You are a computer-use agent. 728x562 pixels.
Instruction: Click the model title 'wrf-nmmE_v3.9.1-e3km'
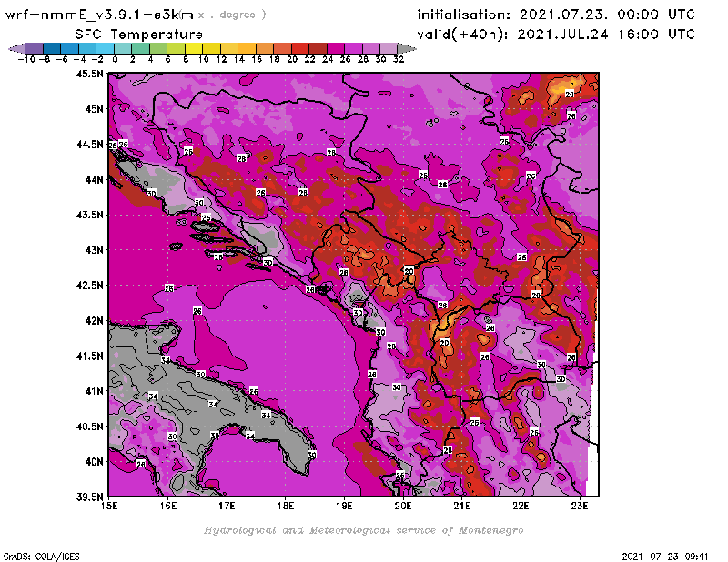(99, 15)
